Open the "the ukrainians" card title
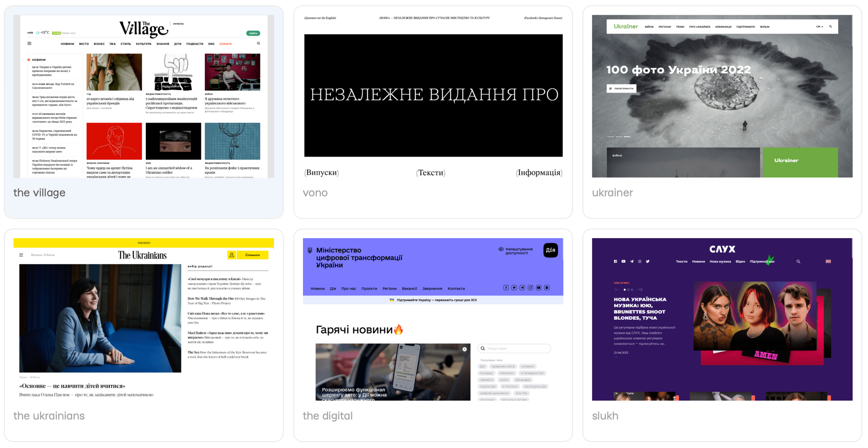The height and width of the screenshot is (448, 868). point(49,416)
